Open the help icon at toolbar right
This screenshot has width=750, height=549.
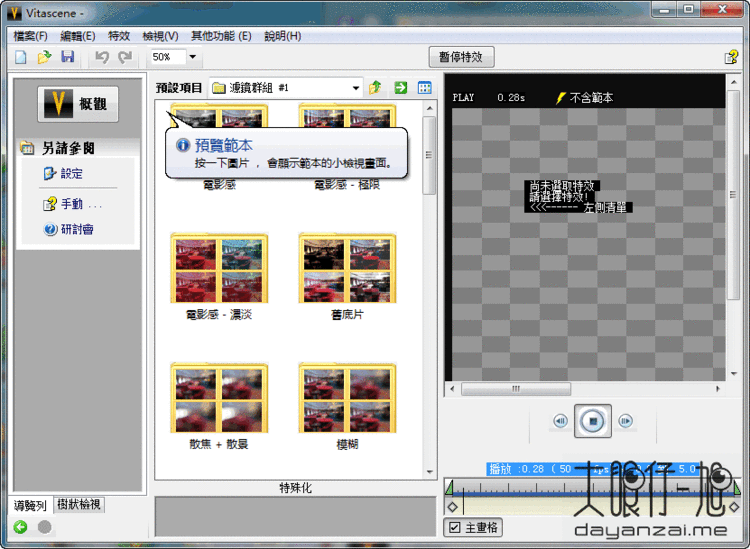point(731,57)
